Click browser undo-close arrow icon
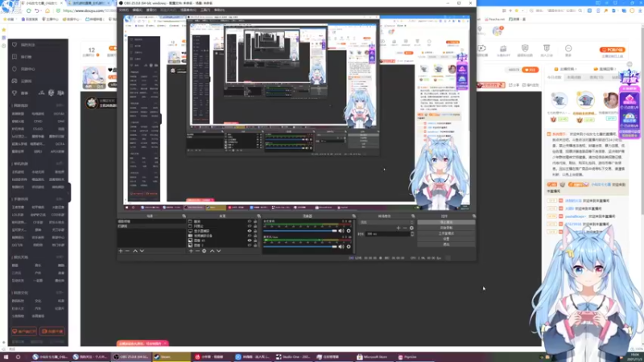 click(x=37, y=10)
